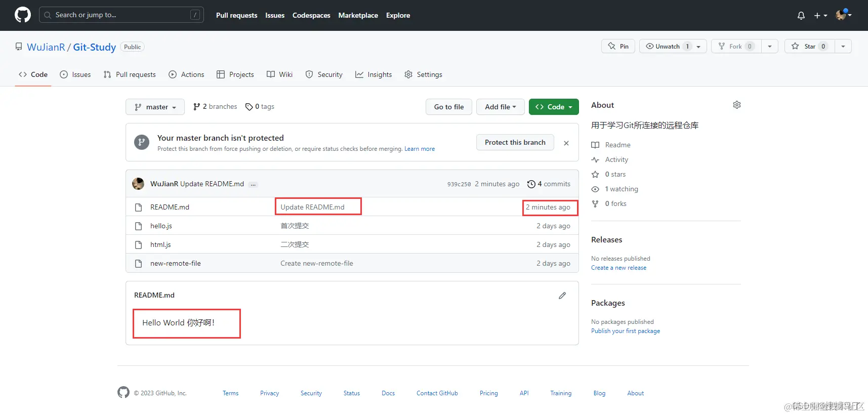Click hello.js file icon
This screenshot has height=415, width=868.
[139, 226]
